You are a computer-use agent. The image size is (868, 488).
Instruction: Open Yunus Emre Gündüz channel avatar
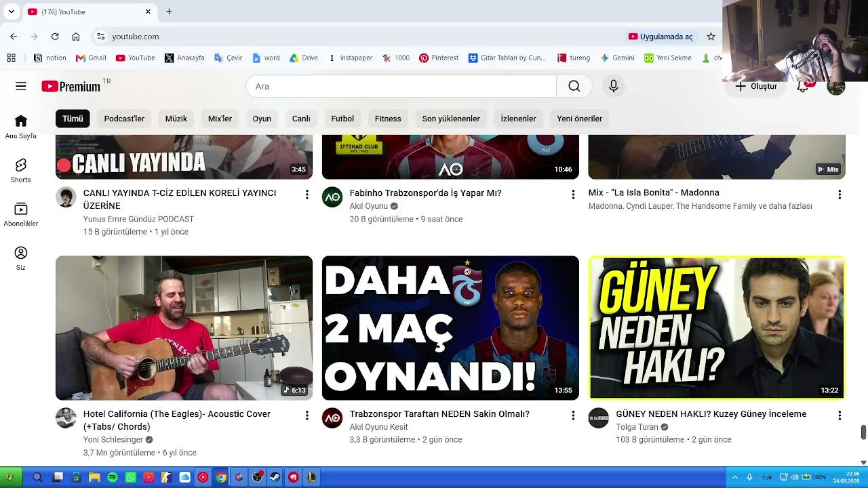[x=66, y=197]
